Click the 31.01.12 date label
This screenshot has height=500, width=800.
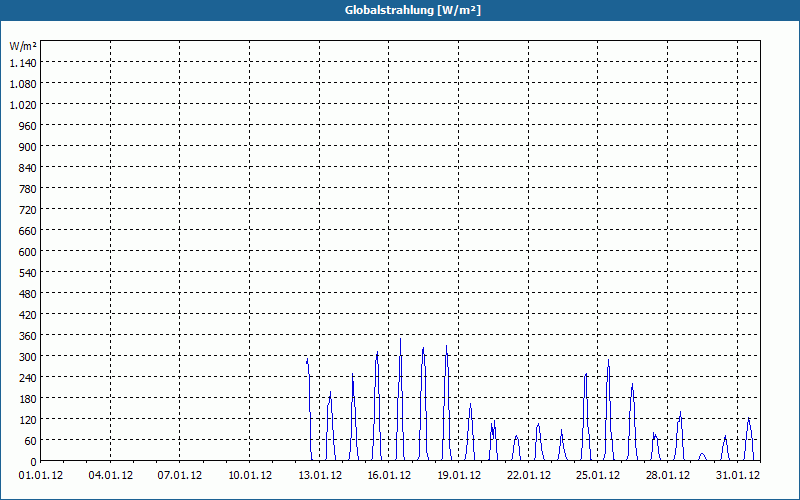737,476
